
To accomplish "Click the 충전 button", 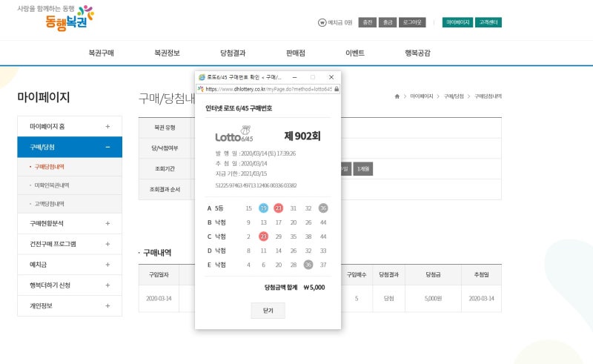I will pos(368,22).
